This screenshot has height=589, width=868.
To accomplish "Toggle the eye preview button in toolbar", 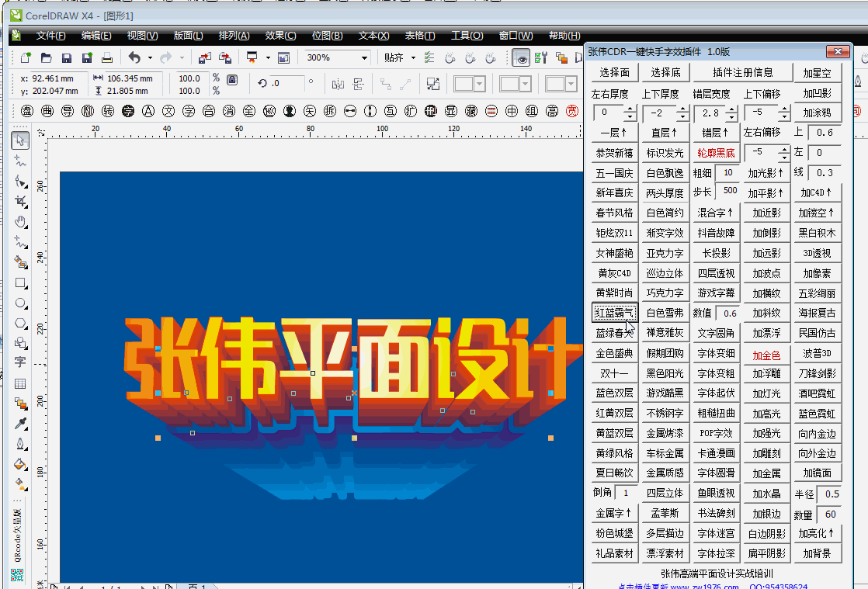I will [x=520, y=57].
